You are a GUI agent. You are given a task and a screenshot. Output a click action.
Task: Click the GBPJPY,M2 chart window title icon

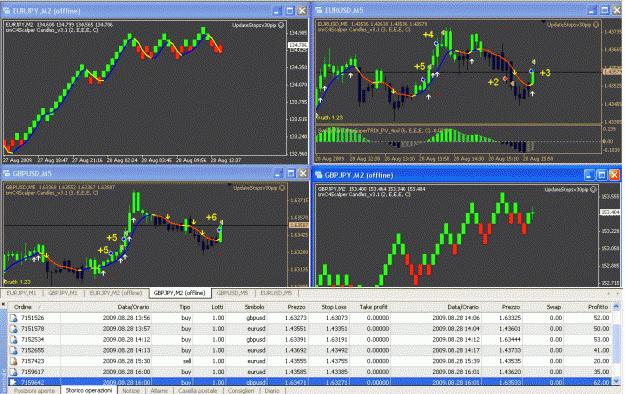319,175
